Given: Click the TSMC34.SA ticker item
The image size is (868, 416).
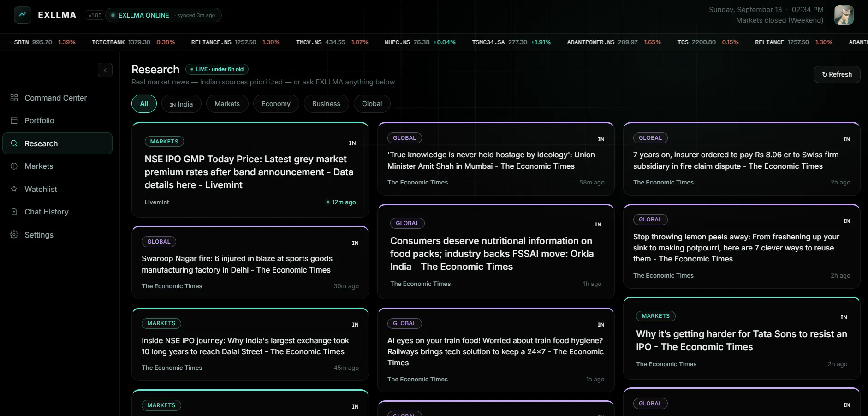Looking at the screenshot, I should 511,42.
